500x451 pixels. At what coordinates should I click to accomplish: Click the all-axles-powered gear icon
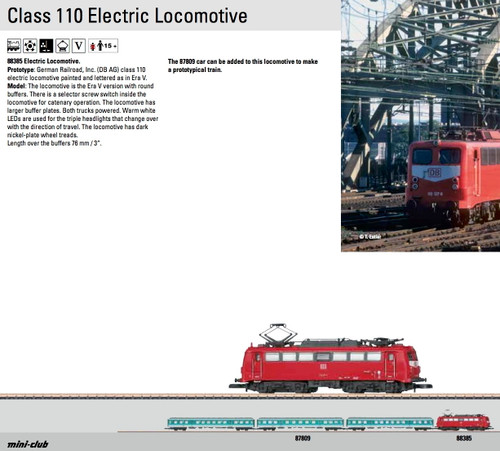click(30, 46)
